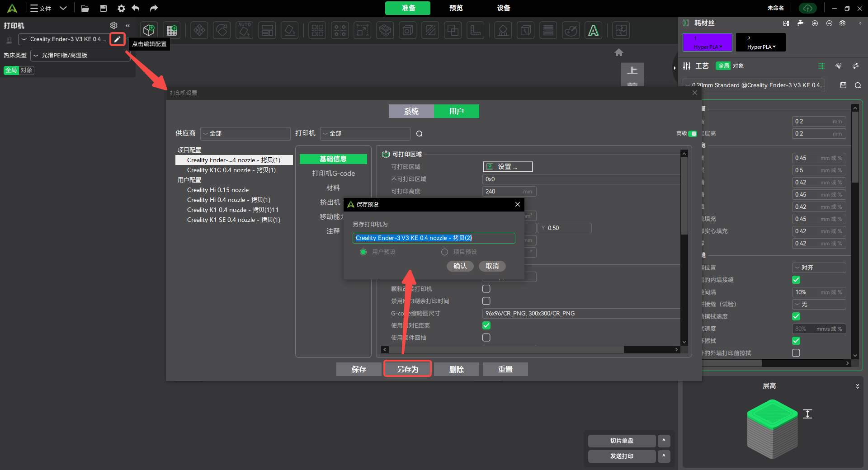The width and height of the screenshot is (868, 470).
Task: Click 取消 in save preset dialog
Action: point(492,266)
